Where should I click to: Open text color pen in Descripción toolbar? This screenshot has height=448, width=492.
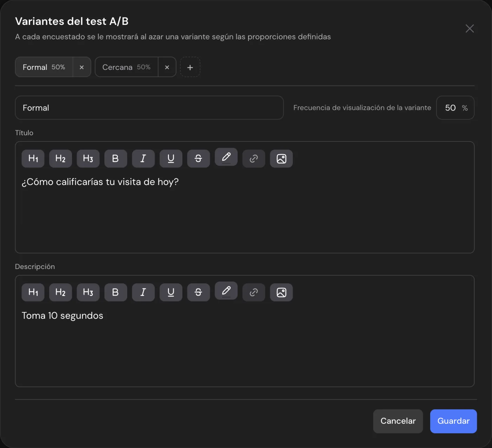click(226, 291)
